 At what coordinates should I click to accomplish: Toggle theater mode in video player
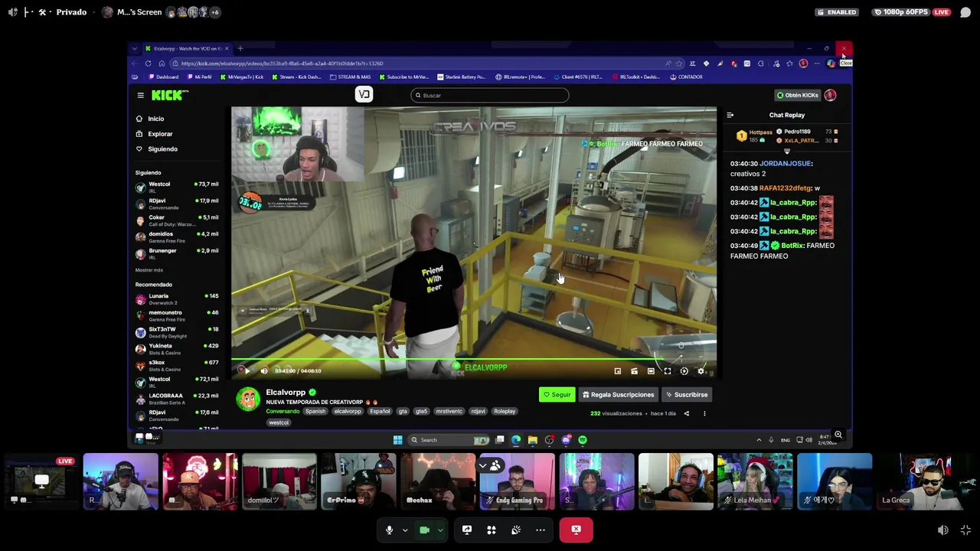(651, 371)
